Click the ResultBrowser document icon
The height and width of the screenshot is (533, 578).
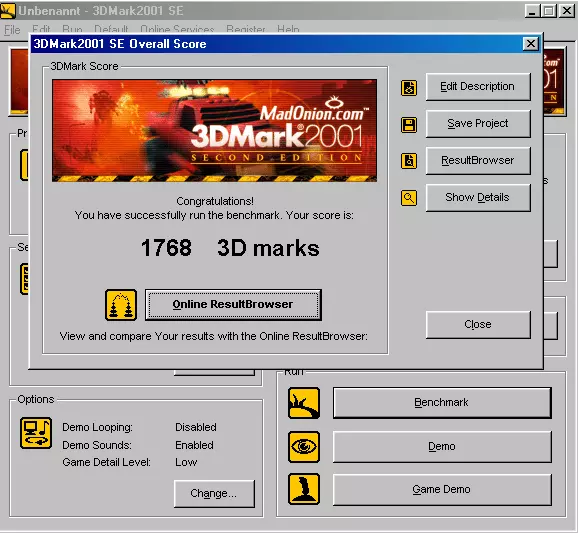[x=409, y=161]
